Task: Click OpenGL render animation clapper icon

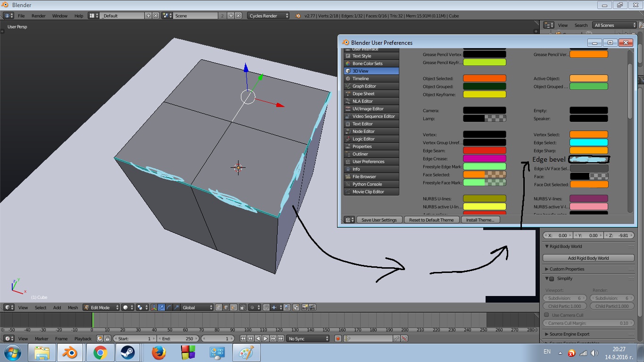Action: (x=312, y=307)
